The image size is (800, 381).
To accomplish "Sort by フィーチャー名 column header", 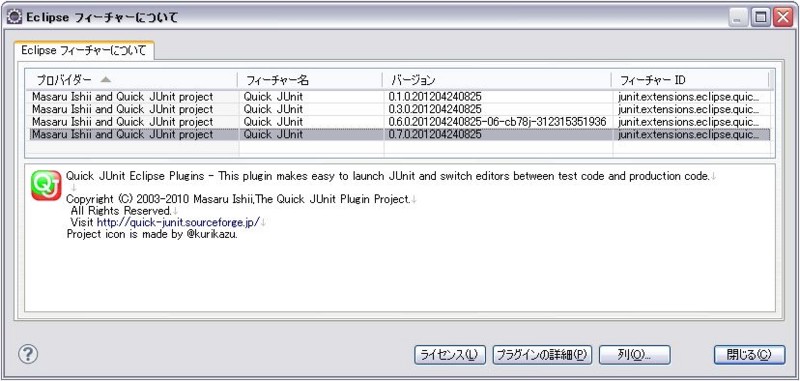I will pos(310,80).
